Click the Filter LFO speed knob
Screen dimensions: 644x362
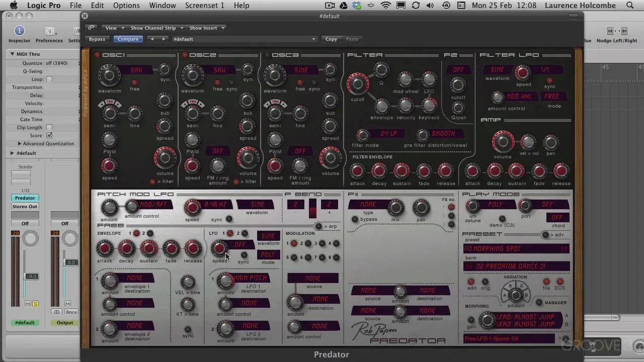click(x=523, y=73)
